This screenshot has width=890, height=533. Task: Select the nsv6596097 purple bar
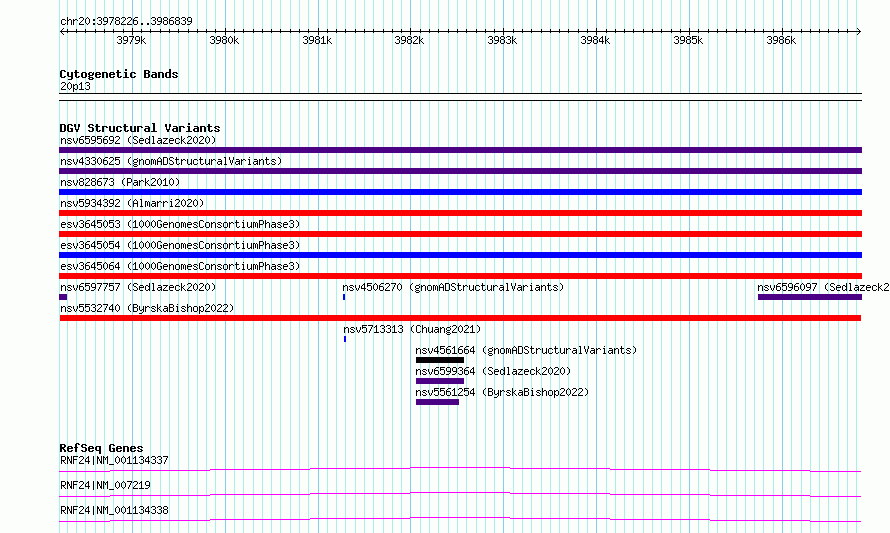pos(810,297)
